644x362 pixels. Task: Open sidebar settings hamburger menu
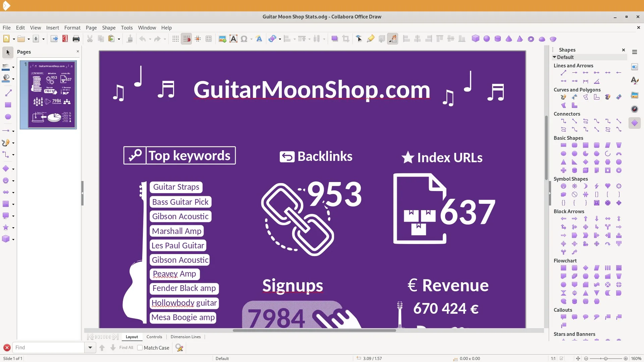[x=635, y=52]
